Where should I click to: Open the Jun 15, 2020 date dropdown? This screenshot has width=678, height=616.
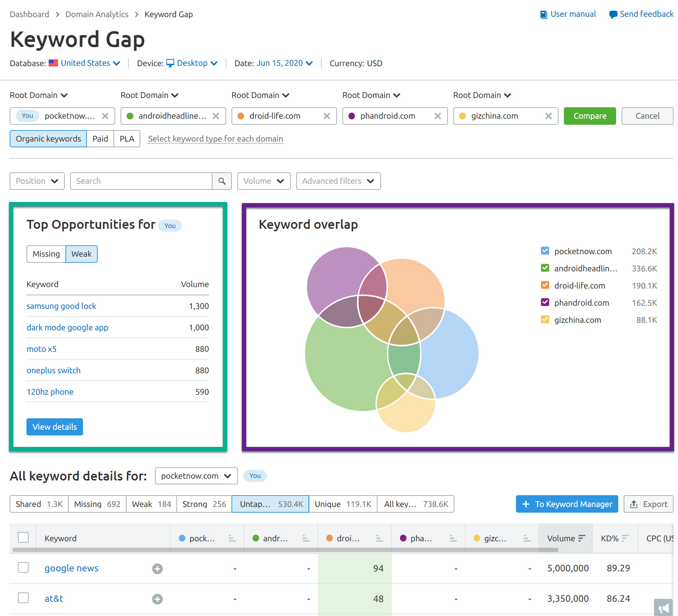[284, 63]
